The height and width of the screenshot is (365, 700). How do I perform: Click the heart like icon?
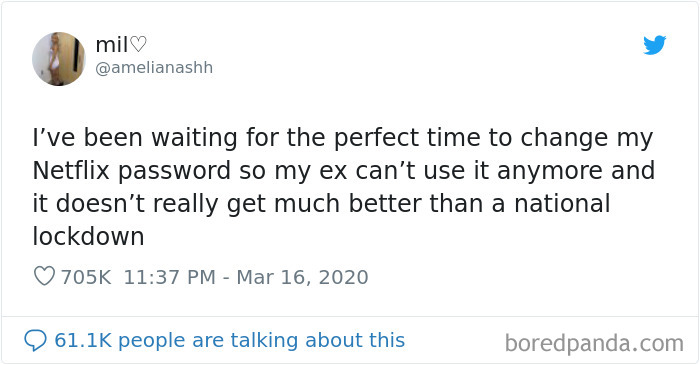pos(45,276)
